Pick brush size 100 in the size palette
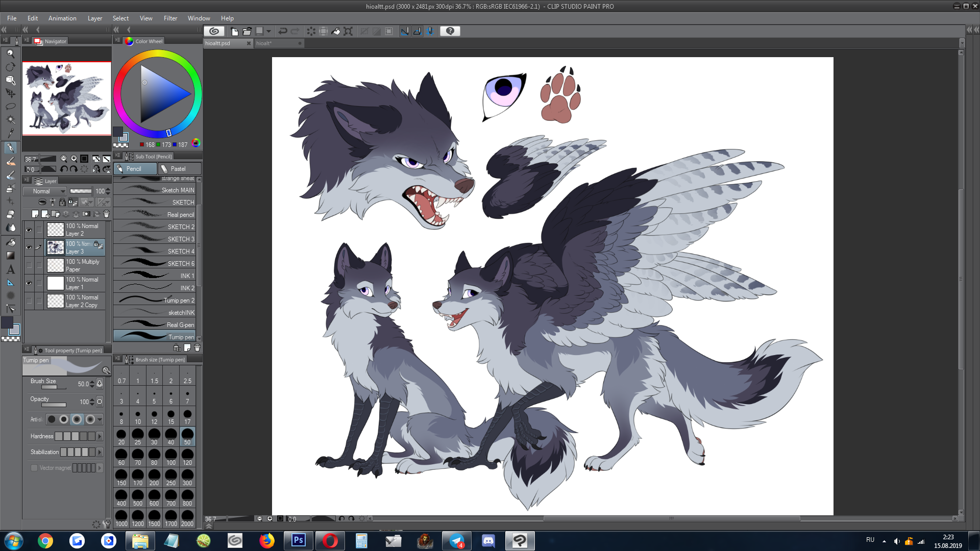Image resolution: width=980 pixels, height=551 pixels. point(171,456)
